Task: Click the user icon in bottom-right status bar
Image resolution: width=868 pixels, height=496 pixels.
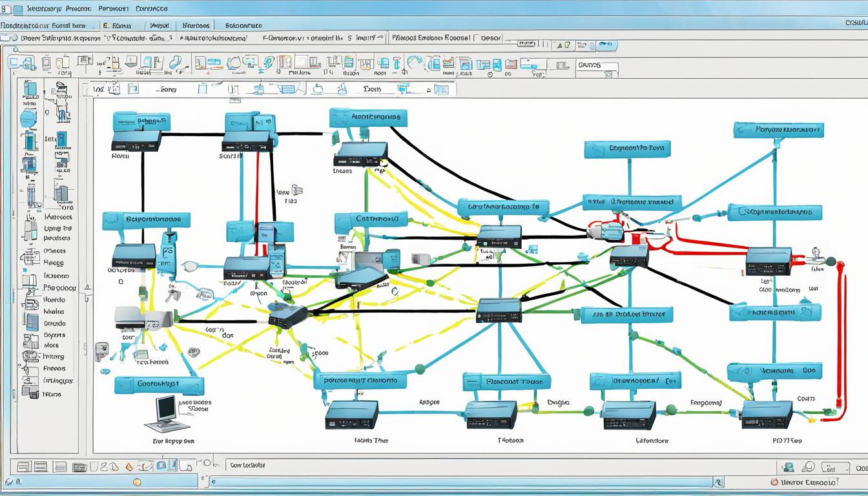Action: (787, 467)
